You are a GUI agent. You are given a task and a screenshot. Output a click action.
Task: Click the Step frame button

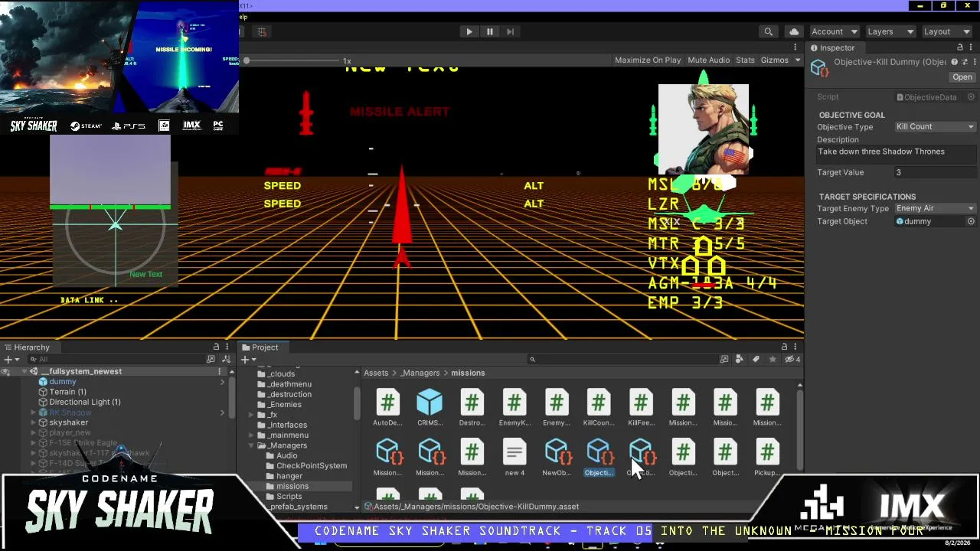point(511,31)
